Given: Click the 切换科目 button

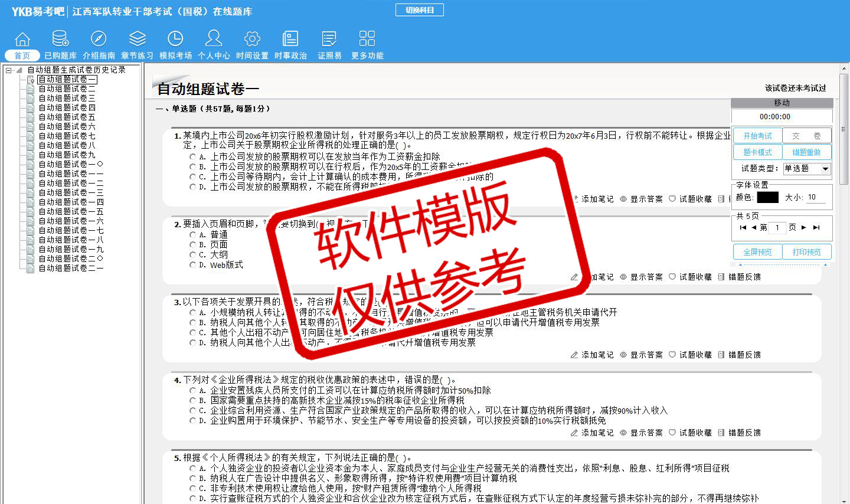Looking at the screenshot, I should point(419,10).
